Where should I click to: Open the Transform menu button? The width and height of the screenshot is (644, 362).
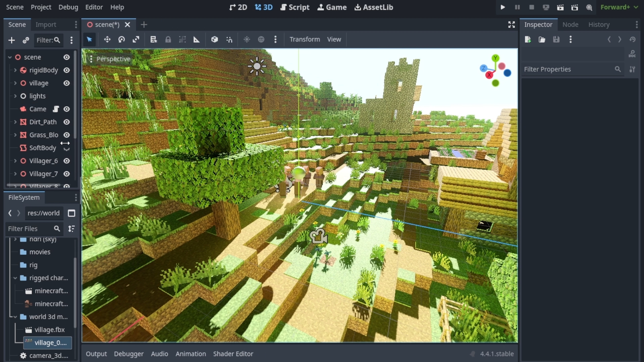pos(305,39)
